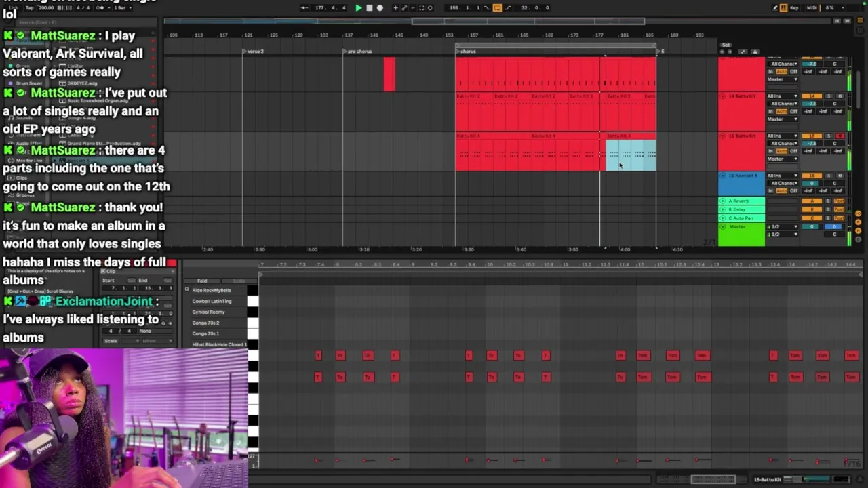This screenshot has height=488, width=868.
Task: Click the track 14 volume field -7.6
Action: tap(812, 104)
